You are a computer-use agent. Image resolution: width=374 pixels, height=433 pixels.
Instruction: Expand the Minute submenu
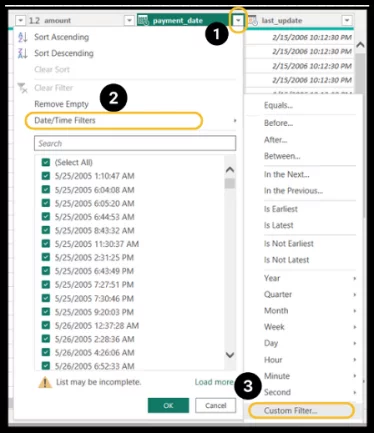[x=355, y=376]
